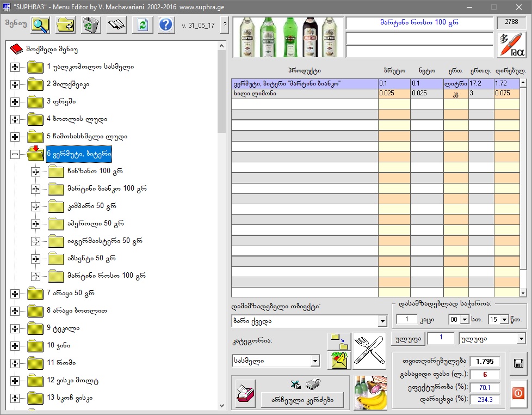Screen dimensions: 532x415
Task: Click the move-to-folder icon
Action: coord(339,341)
